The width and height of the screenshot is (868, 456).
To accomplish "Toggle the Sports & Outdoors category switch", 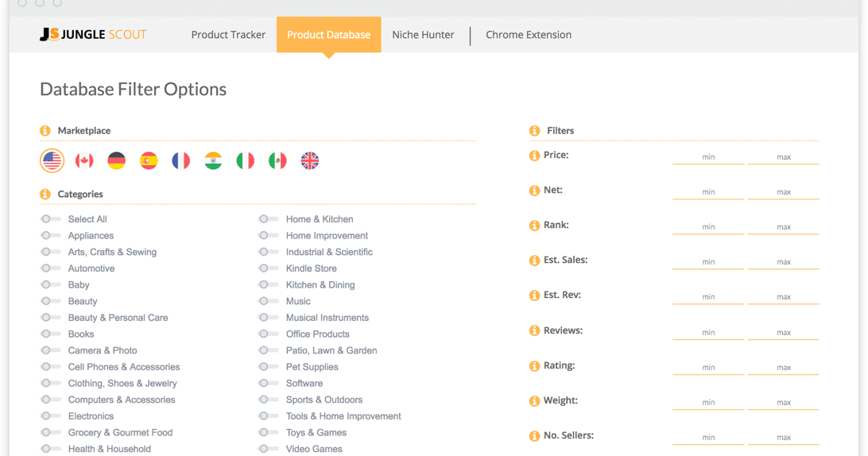I will tap(269, 400).
